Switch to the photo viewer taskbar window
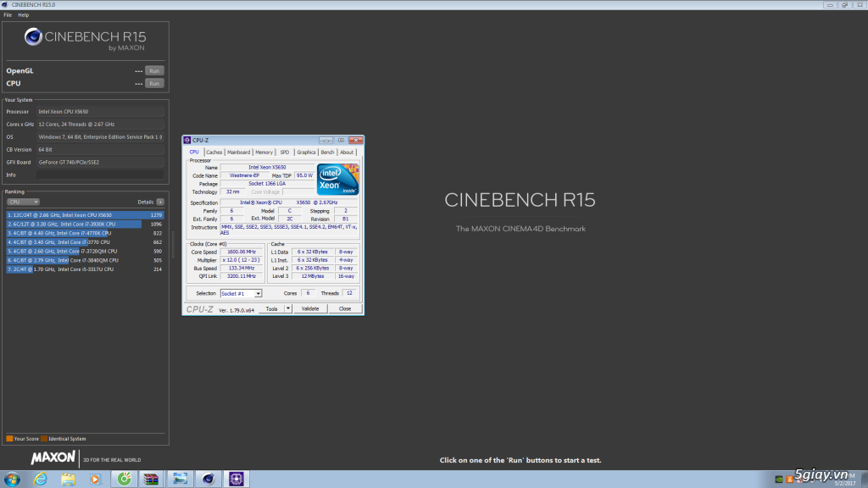The image size is (868, 488). click(x=180, y=479)
